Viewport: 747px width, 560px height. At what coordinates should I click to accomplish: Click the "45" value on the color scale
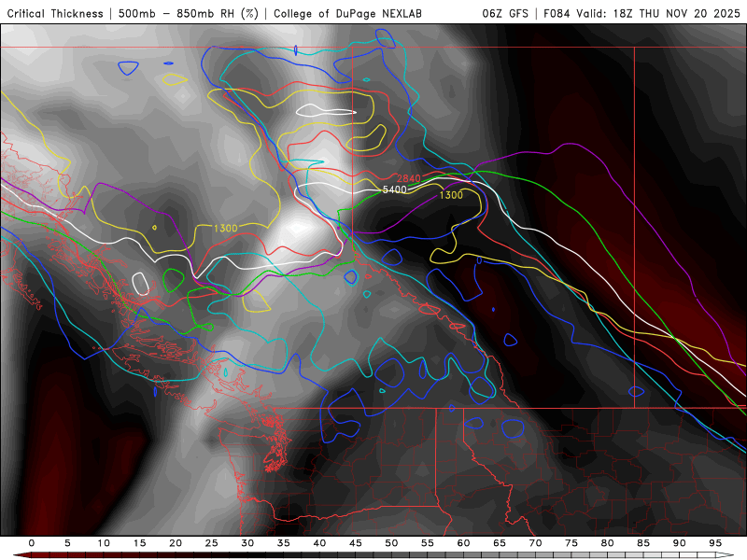356,543
